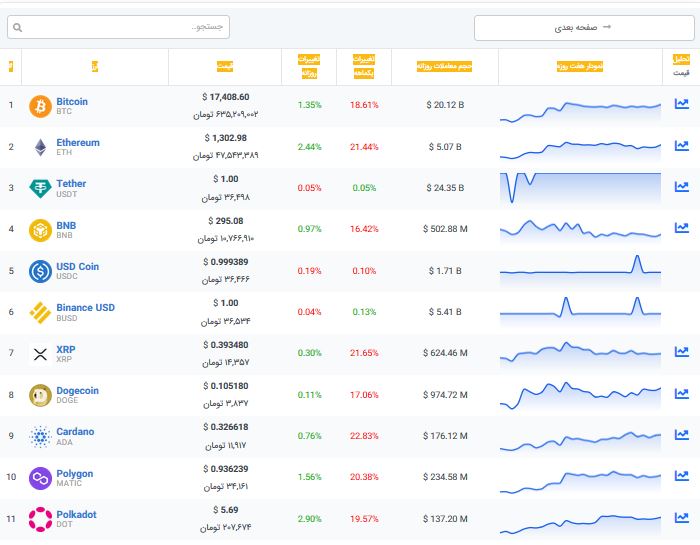This screenshot has height=545, width=700.
Task: Open price analysis chart icon for Cardano
Action: (681, 434)
